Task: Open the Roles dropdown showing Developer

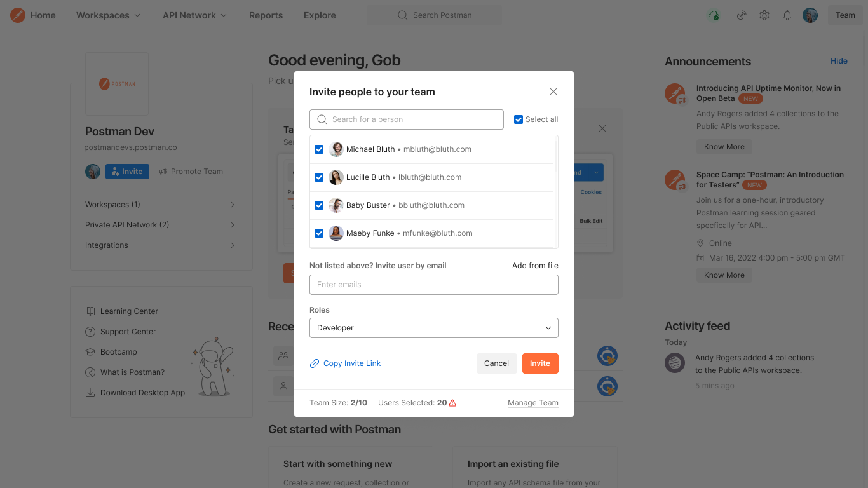Action: pos(433,328)
